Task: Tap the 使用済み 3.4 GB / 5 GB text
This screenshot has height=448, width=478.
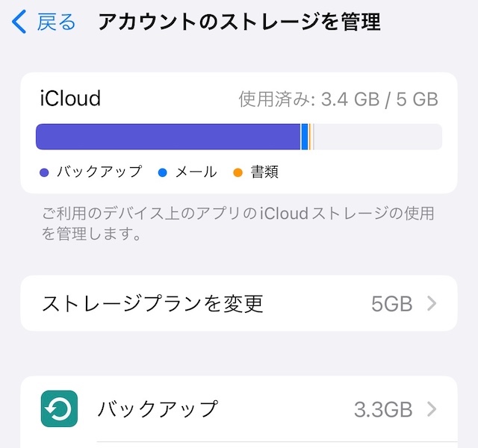Action: click(338, 99)
